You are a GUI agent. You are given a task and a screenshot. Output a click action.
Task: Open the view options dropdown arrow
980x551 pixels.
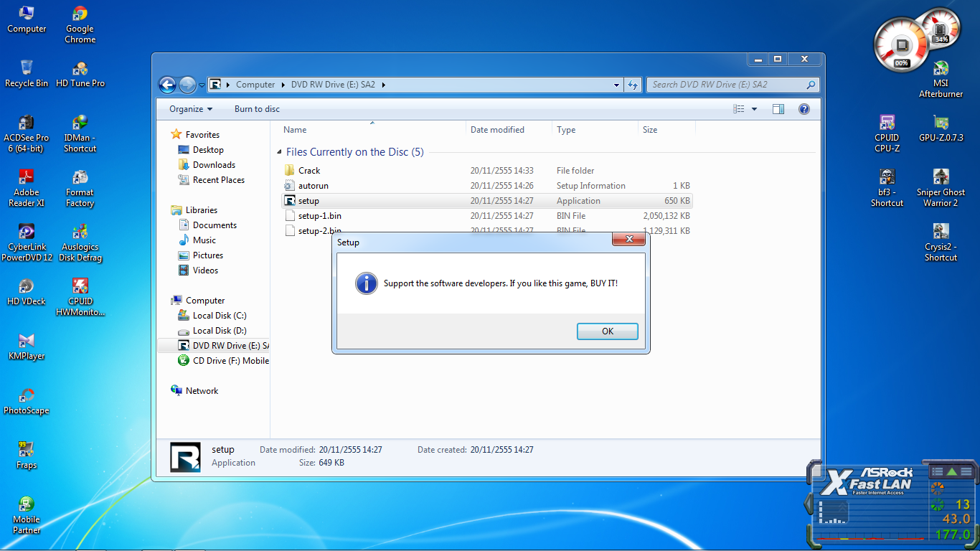click(x=754, y=109)
